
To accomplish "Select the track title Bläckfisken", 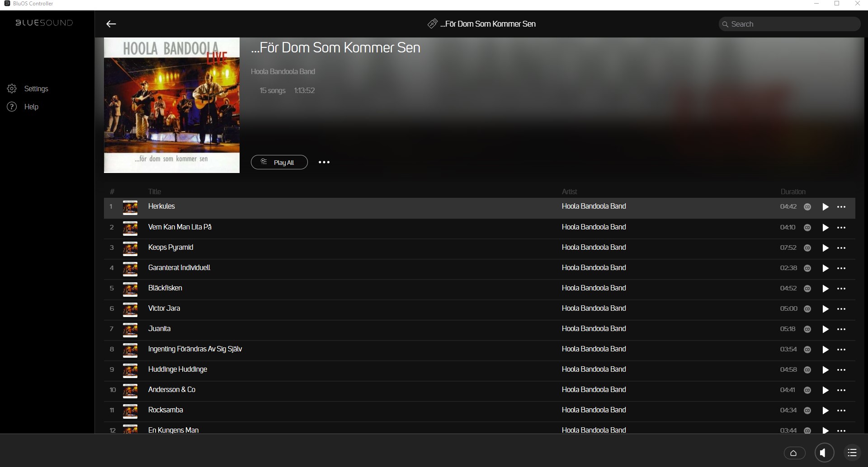I will pyautogui.click(x=165, y=288).
